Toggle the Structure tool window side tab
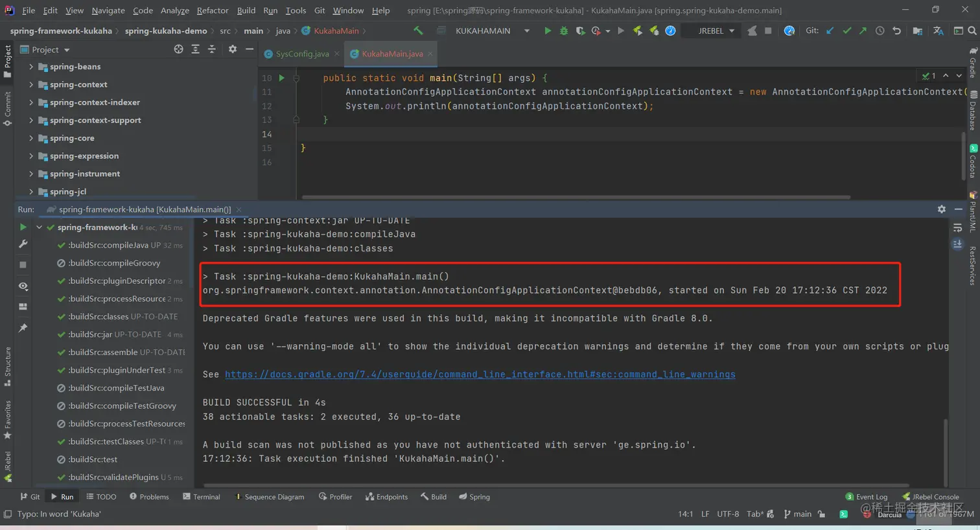The image size is (980, 530). 7,367
